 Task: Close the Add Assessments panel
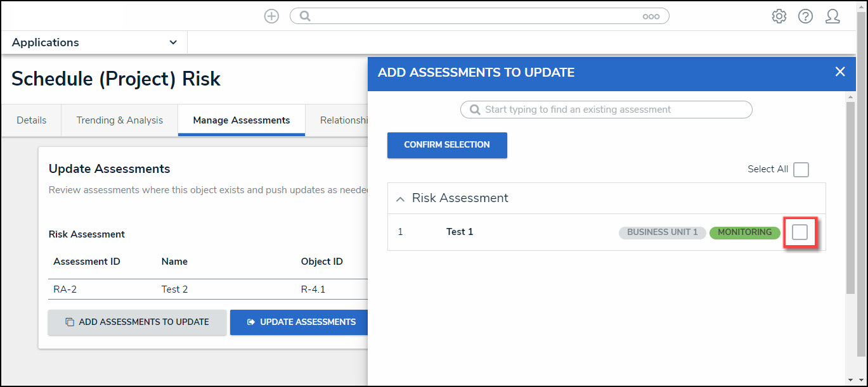[x=840, y=72]
